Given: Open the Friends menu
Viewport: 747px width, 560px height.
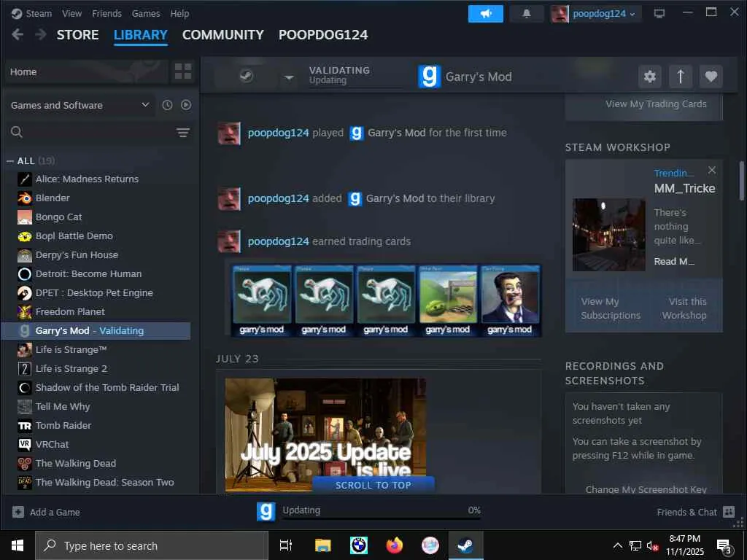Looking at the screenshot, I should (107, 13).
